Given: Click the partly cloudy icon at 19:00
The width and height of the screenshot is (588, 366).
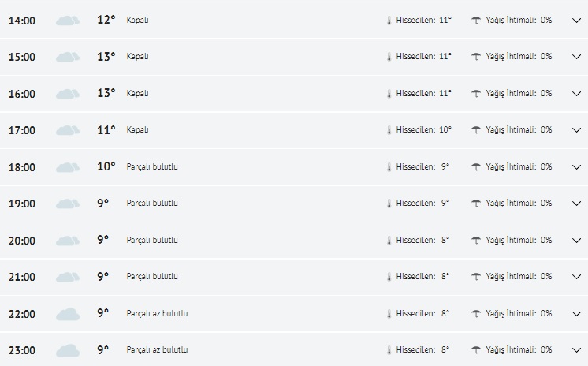Looking at the screenshot, I should tap(68, 204).
